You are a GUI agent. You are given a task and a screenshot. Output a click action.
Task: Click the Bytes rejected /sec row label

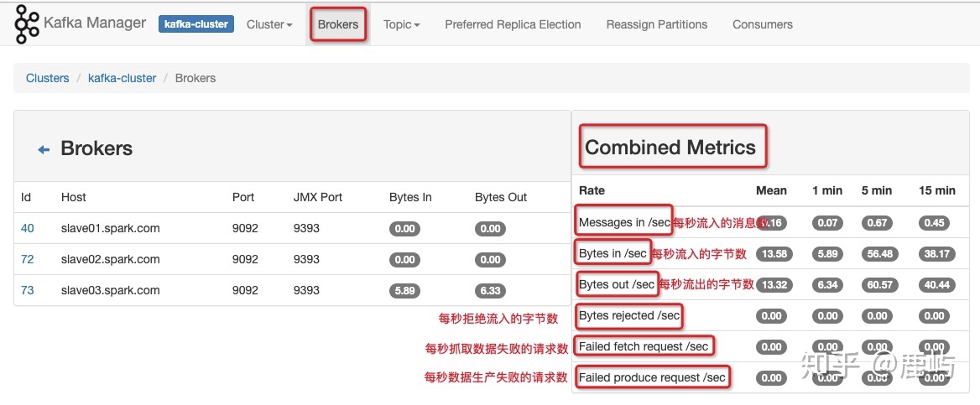(x=629, y=315)
